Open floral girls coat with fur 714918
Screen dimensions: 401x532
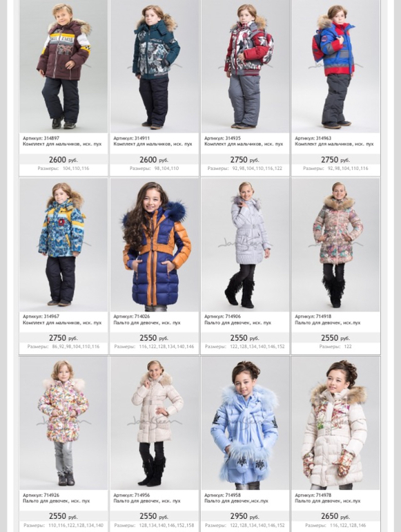[335, 245]
